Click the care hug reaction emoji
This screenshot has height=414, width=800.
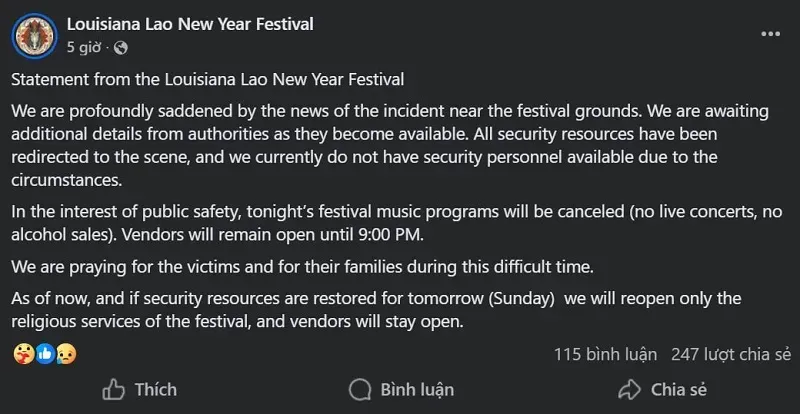click(24, 354)
